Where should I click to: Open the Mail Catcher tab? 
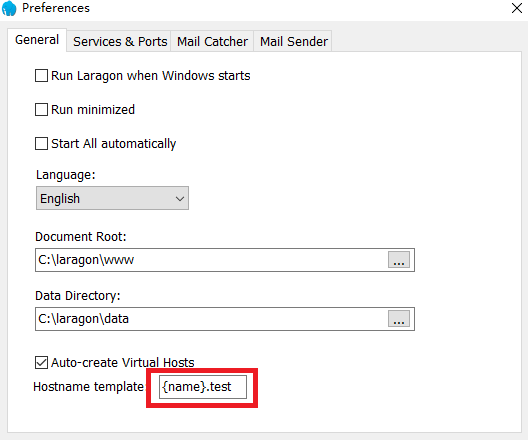point(212,41)
